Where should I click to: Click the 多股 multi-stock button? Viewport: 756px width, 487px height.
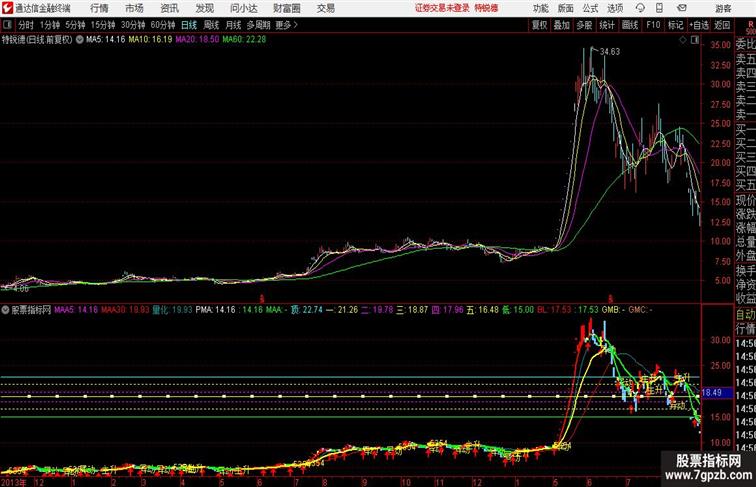[584, 25]
